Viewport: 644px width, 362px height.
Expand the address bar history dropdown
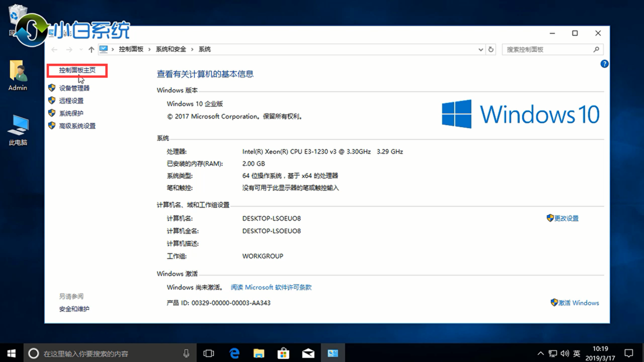click(480, 49)
